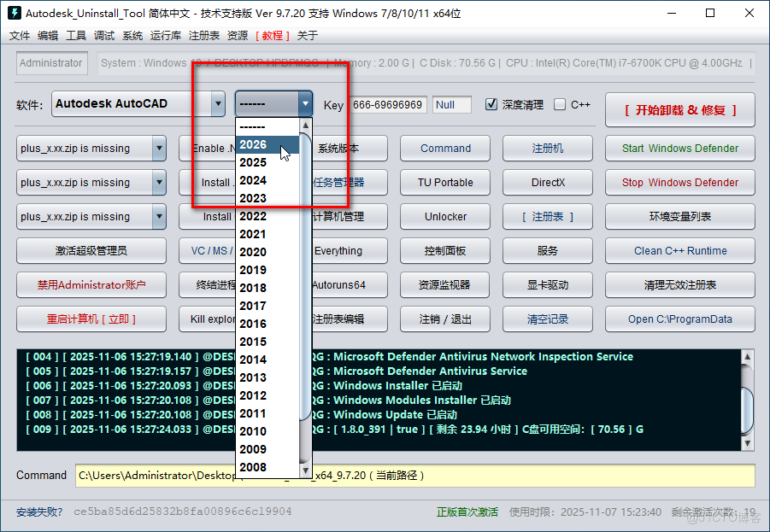The image size is (770, 532).
Task: Expand the first plus_x.xx.zip dropdown
Action: pyautogui.click(x=158, y=148)
